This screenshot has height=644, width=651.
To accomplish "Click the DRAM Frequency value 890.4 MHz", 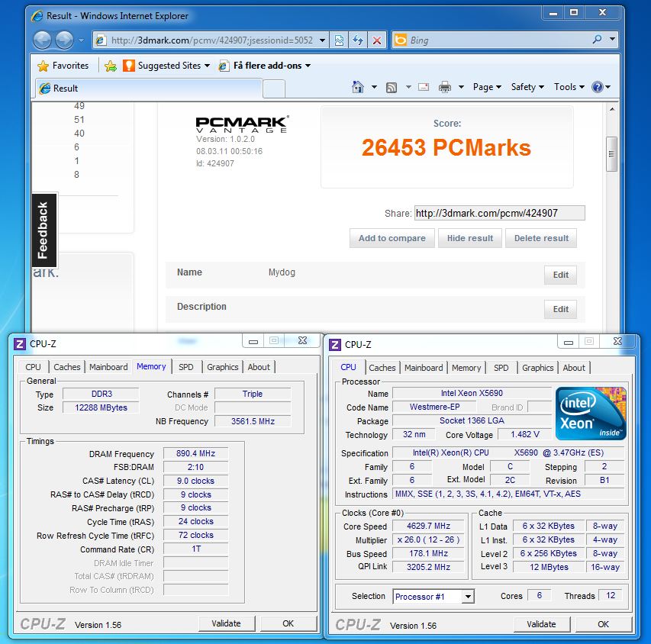I will 195,453.
